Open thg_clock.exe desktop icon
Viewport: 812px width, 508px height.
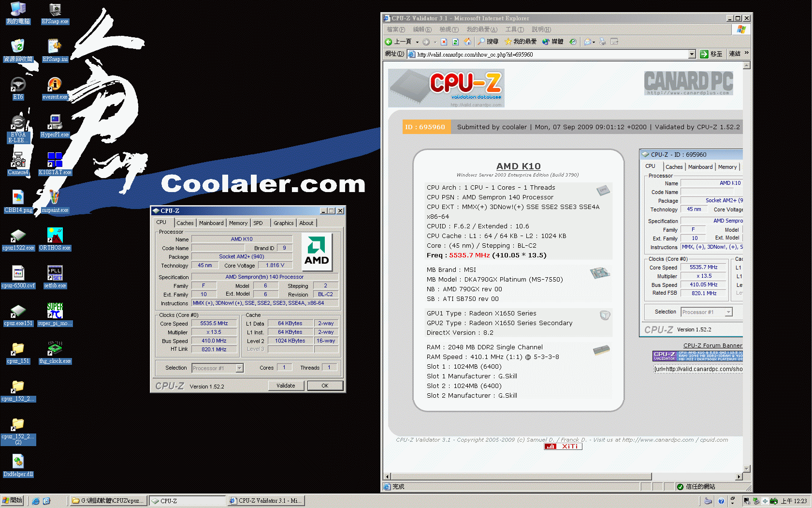(x=55, y=352)
